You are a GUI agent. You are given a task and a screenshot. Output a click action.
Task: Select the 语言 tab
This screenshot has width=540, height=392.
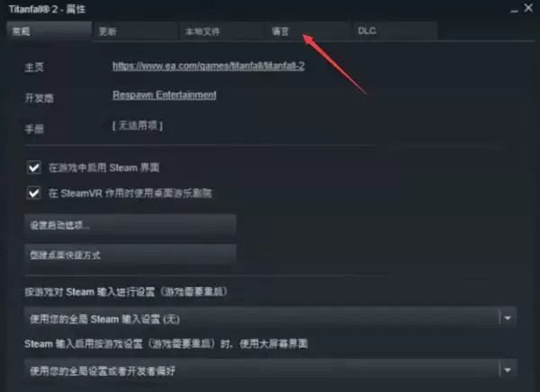(308, 31)
